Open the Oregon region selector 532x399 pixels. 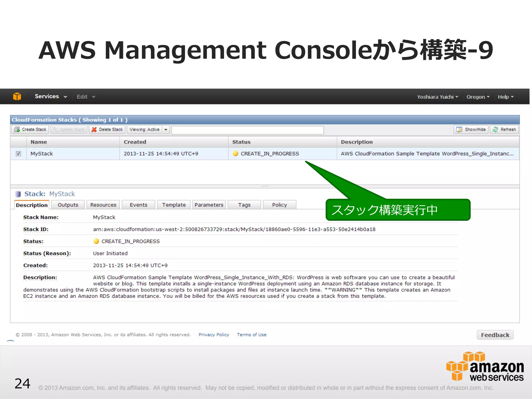478,97
